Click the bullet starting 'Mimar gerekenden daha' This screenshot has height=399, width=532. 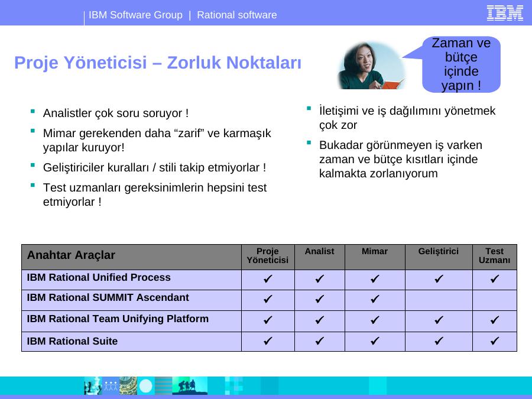[x=157, y=140]
